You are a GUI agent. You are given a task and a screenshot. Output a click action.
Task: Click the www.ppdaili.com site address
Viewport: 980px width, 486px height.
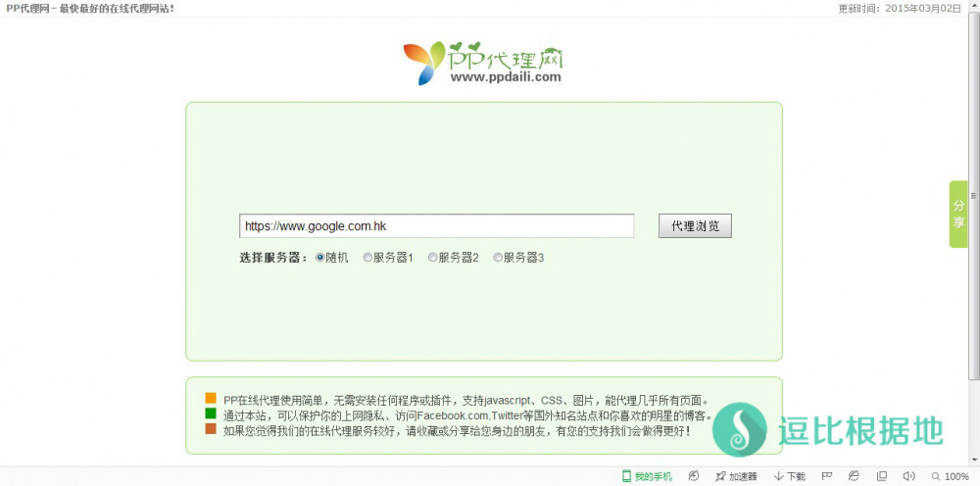coord(506,76)
